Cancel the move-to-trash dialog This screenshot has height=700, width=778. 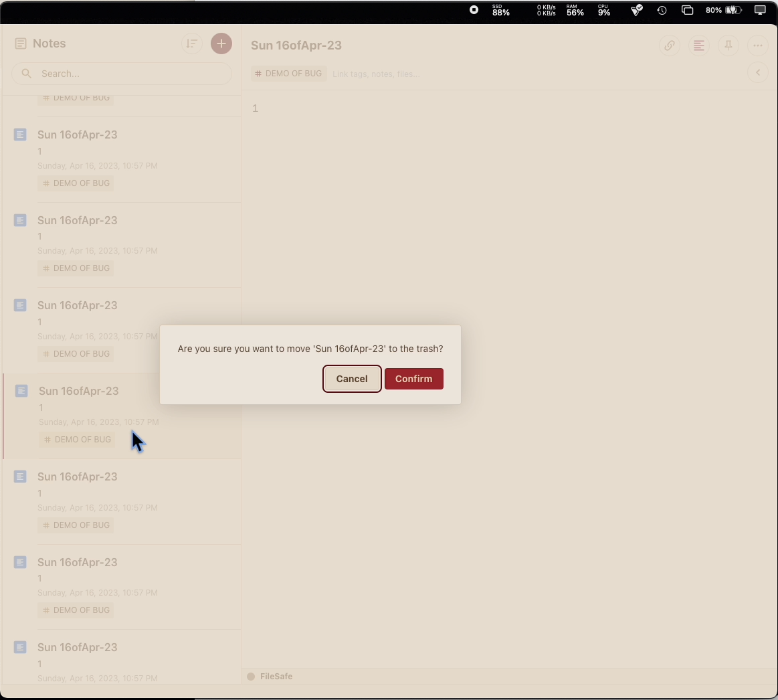coord(352,379)
